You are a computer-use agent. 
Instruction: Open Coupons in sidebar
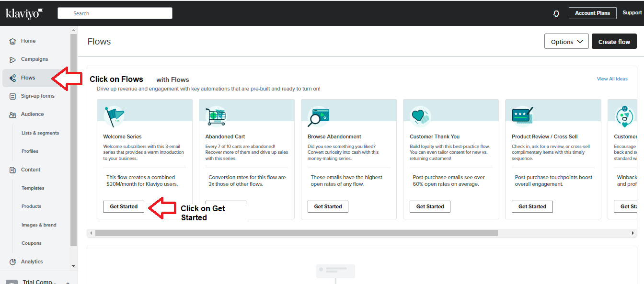(32, 243)
